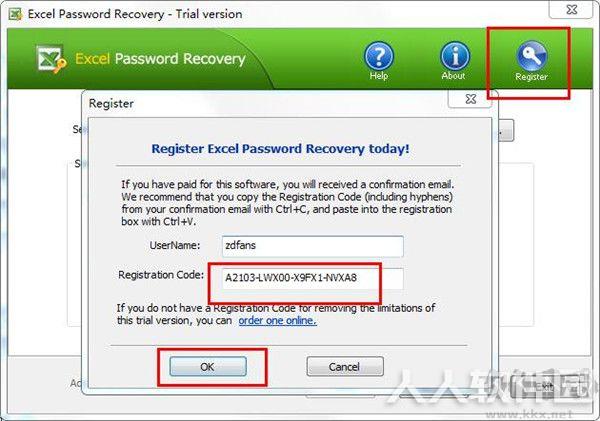Click the Register dialog title bar
This screenshot has width=600, height=421.
[268, 103]
